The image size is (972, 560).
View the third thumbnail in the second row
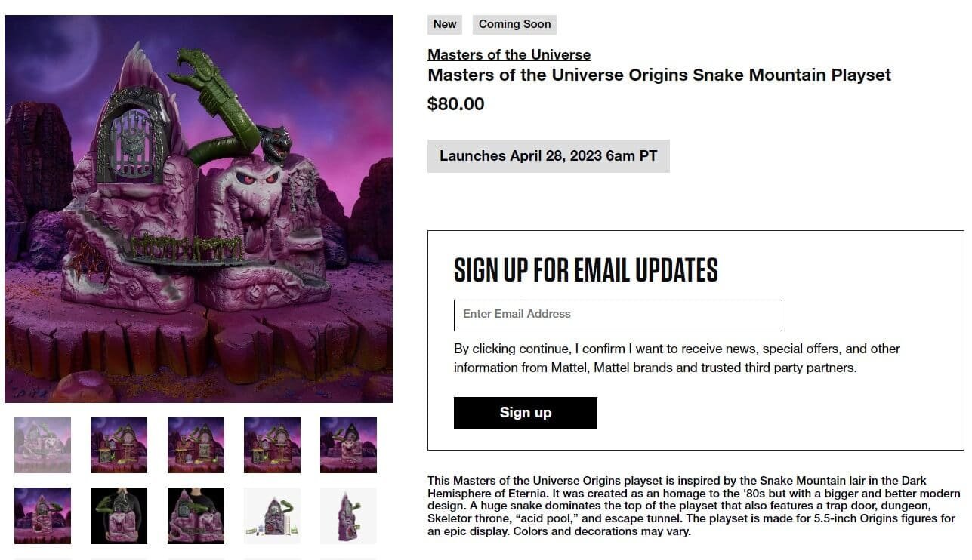click(196, 515)
